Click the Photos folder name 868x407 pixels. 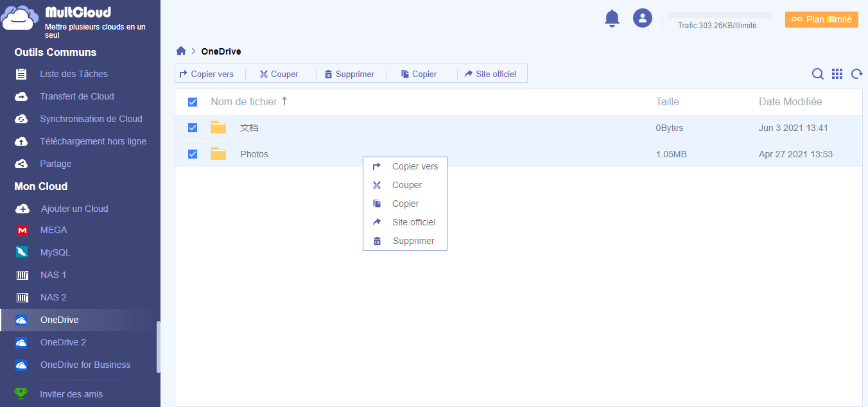254,154
